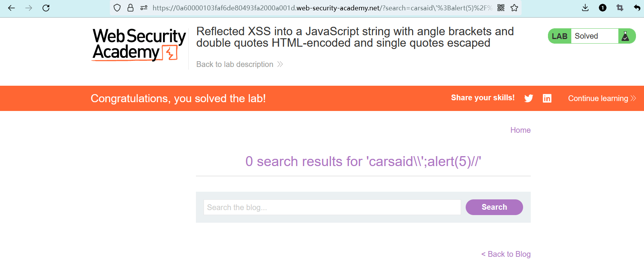
Task: Open the downloads arrow icon
Action: point(585,8)
